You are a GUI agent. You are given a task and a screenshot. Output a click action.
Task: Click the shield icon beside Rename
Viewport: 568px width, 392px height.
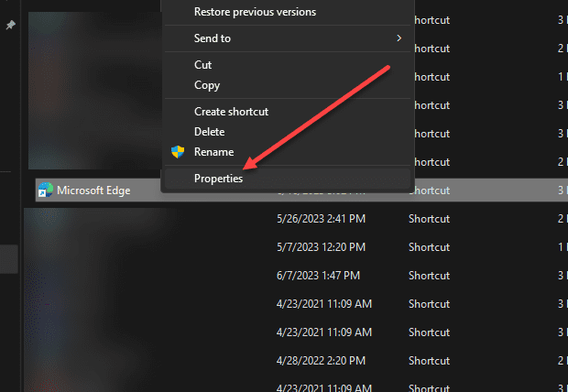click(178, 152)
